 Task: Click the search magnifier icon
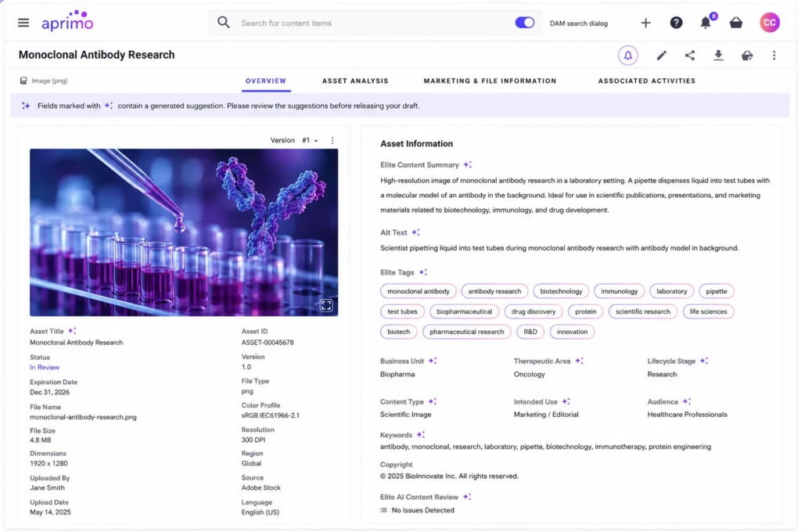point(223,23)
